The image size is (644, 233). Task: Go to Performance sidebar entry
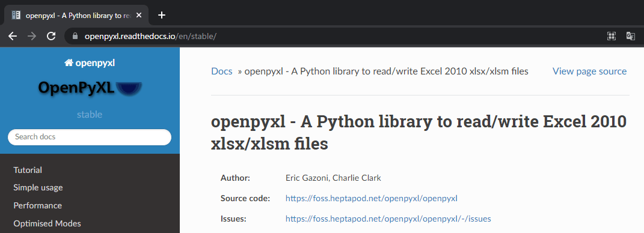pyautogui.click(x=37, y=205)
